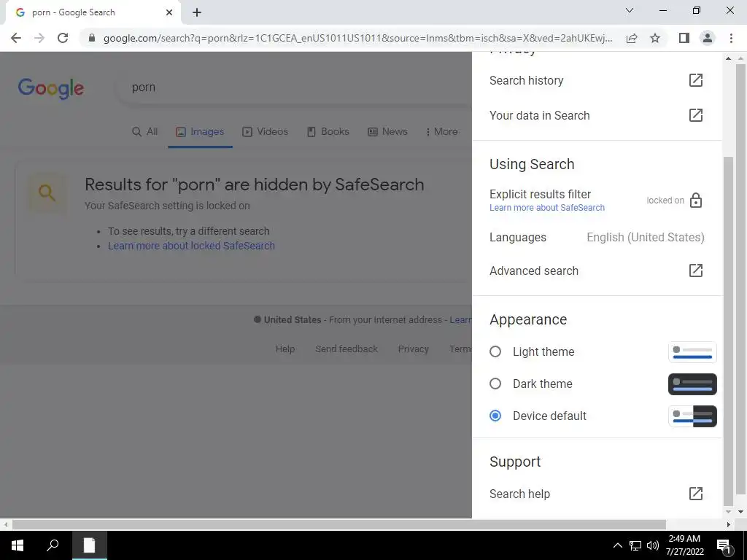The height and width of the screenshot is (560, 747).
Task: Open a new tab with plus button
Action: pos(197,12)
